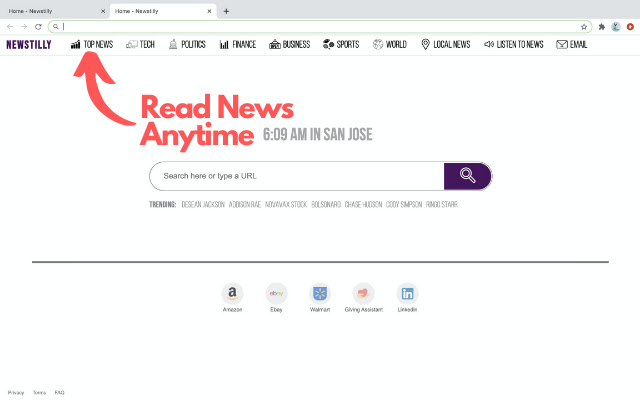Close the second Home - Newstilly tab
Viewport: 640px width, 400px height.
pyautogui.click(x=209, y=11)
